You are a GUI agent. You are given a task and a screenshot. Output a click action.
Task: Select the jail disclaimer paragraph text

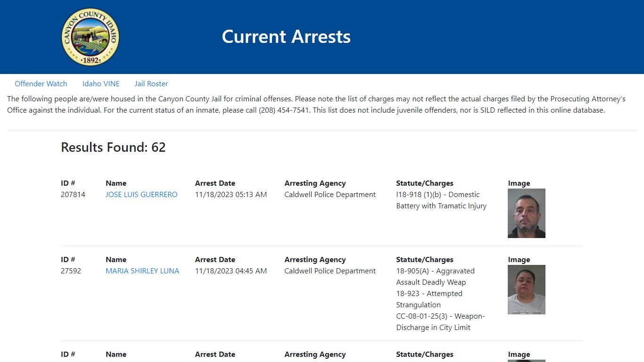316,105
